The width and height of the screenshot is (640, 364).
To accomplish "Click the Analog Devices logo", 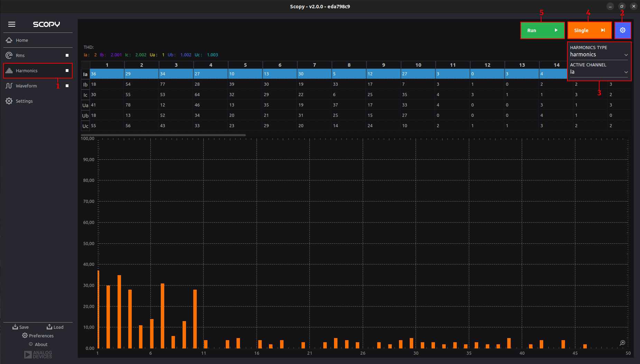I will click(38, 355).
